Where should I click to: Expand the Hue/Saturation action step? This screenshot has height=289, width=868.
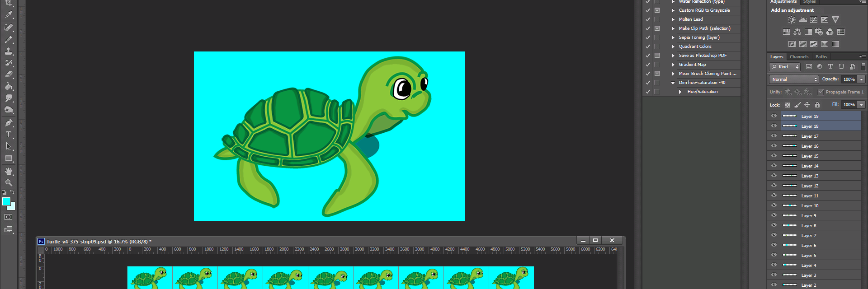click(680, 92)
